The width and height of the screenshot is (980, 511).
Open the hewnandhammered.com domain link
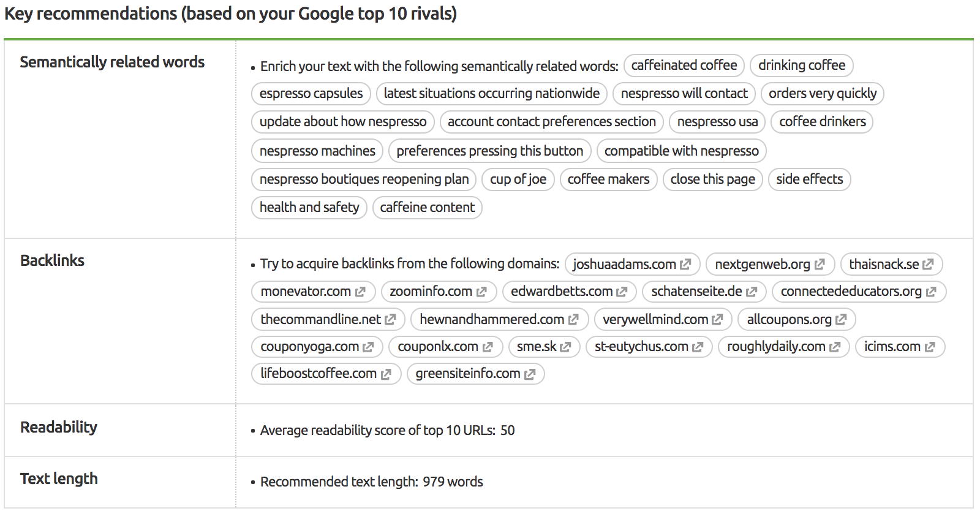(492, 319)
